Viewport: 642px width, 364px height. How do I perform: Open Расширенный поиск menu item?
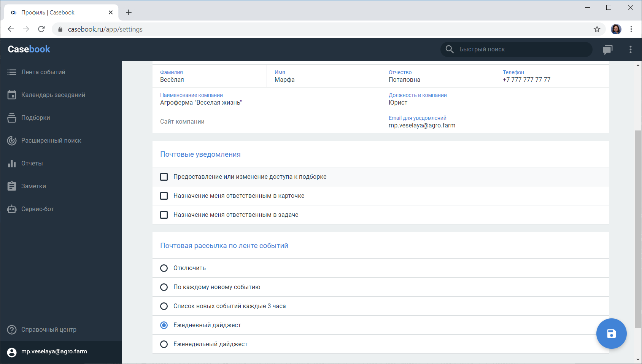coord(61,141)
